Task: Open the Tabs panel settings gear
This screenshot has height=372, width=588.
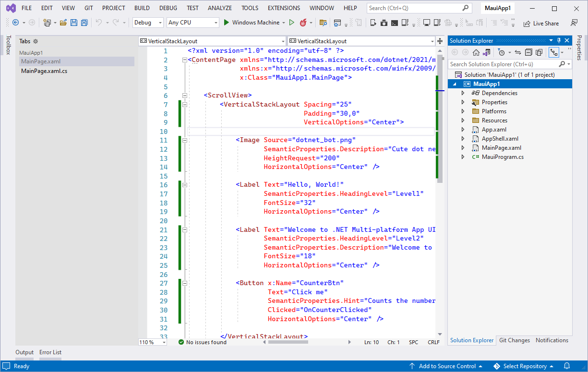Action: pos(36,41)
